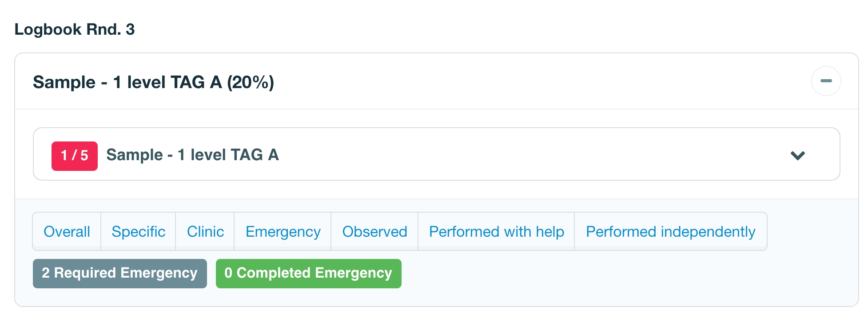868x315 pixels.
Task: Click the word Logbook in the page title
Action: pos(48,29)
